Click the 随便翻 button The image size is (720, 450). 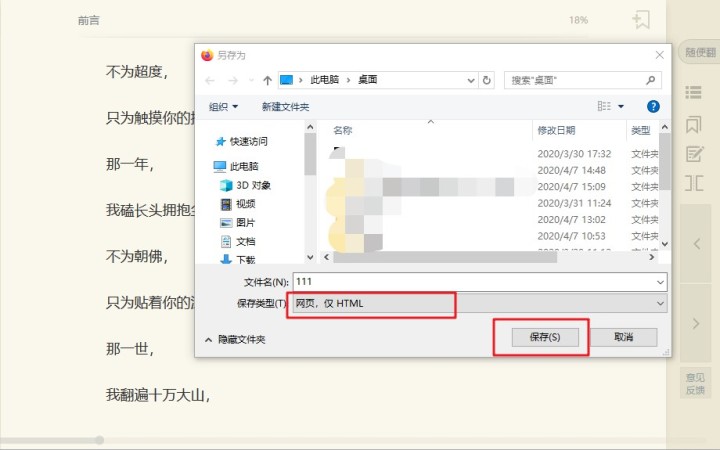[x=700, y=52]
